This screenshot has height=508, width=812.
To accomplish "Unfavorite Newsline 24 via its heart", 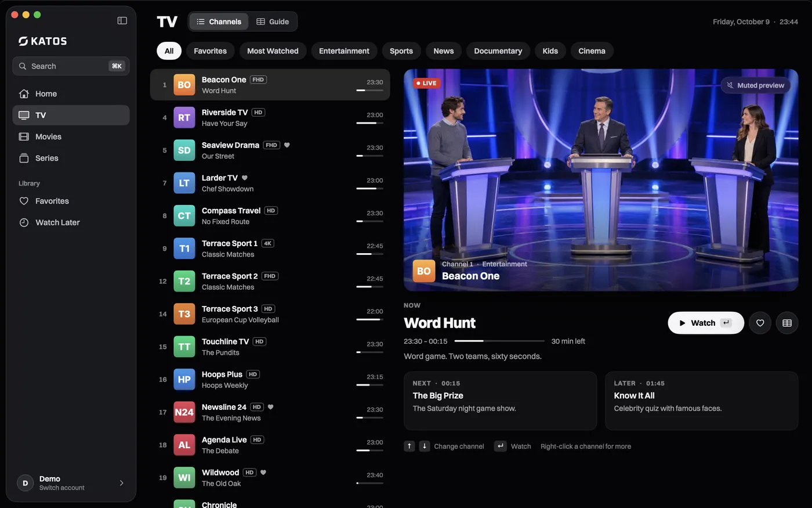I will pyautogui.click(x=270, y=407).
